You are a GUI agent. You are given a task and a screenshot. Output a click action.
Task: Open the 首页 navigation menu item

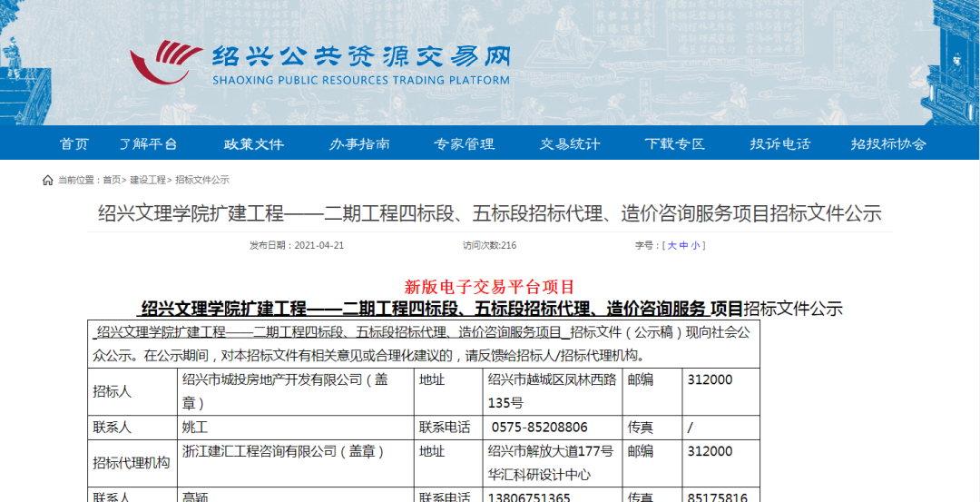tap(74, 143)
